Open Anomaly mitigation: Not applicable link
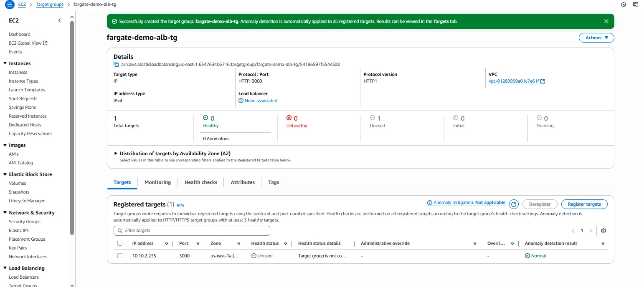The height and width of the screenshot is (287, 644). click(x=469, y=203)
